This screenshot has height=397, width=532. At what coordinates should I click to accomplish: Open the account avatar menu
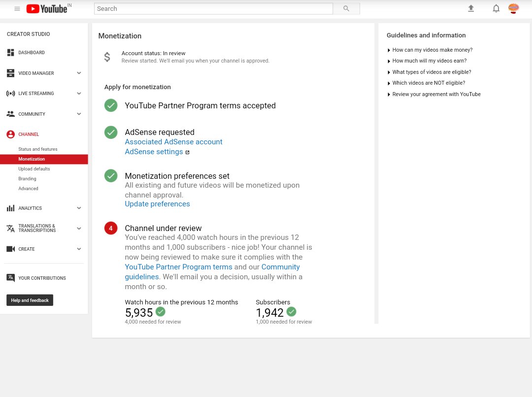click(x=514, y=8)
